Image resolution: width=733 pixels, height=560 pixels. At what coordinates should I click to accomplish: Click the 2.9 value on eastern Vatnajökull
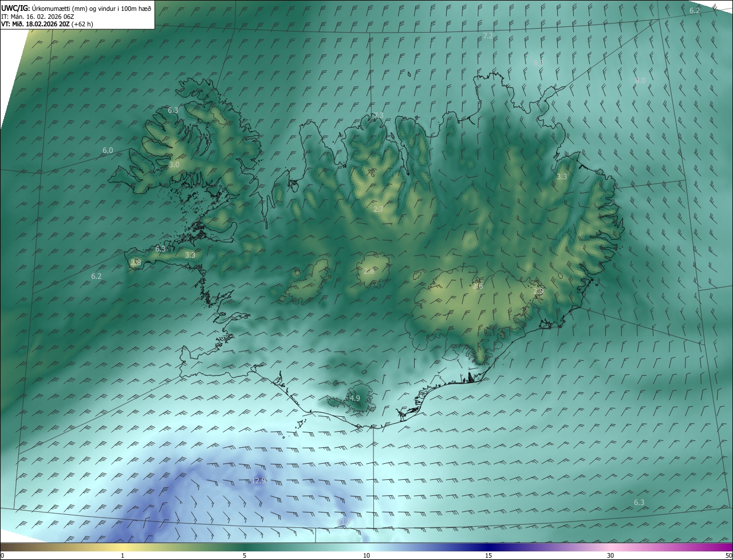(x=538, y=292)
